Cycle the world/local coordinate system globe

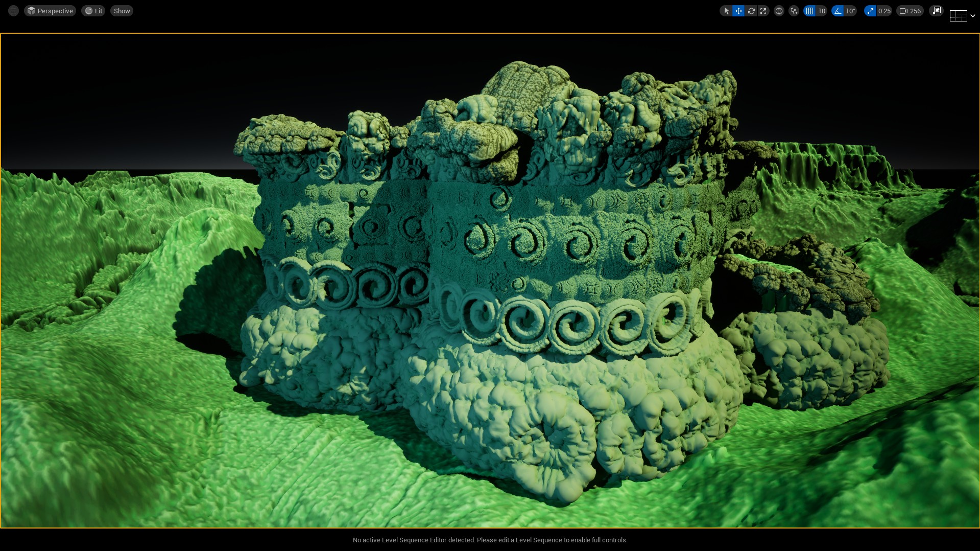pyautogui.click(x=779, y=11)
